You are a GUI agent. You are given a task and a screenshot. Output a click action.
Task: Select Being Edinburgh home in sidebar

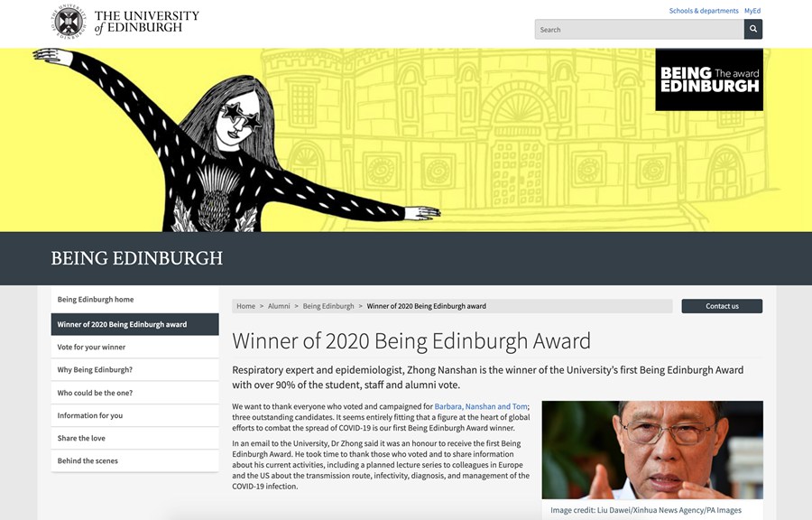134,300
